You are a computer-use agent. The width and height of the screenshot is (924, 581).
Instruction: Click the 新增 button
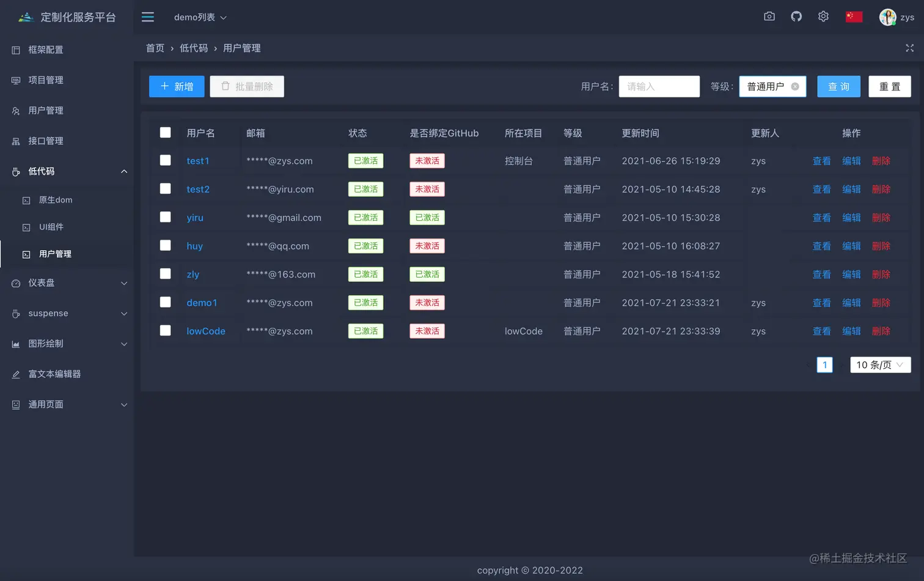pyautogui.click(x=177, y=86)
